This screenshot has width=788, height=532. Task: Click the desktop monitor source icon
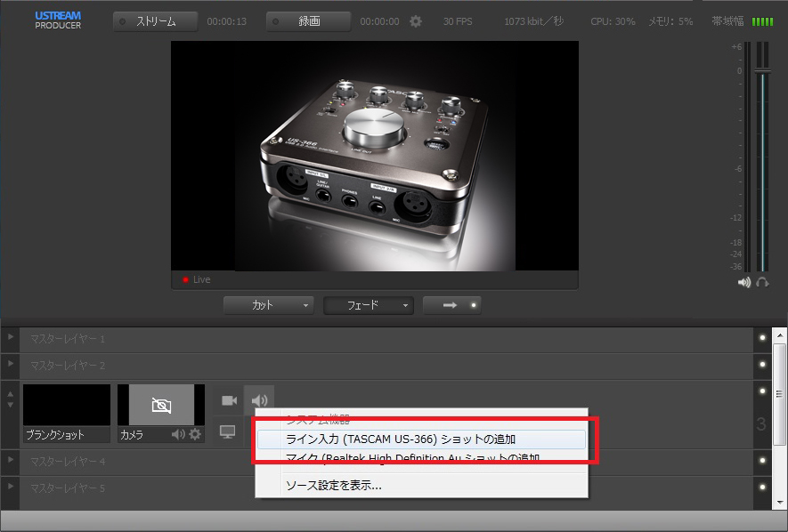click(228, 431)
